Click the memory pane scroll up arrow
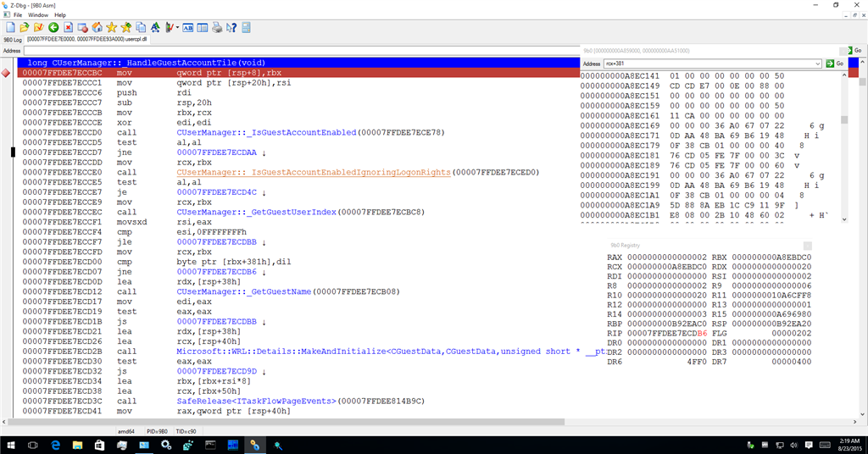868x454 pixels. pos(844,75)
